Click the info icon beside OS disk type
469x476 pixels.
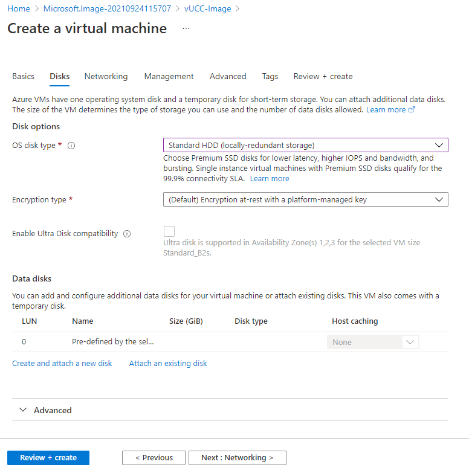(x=71, y=146)
